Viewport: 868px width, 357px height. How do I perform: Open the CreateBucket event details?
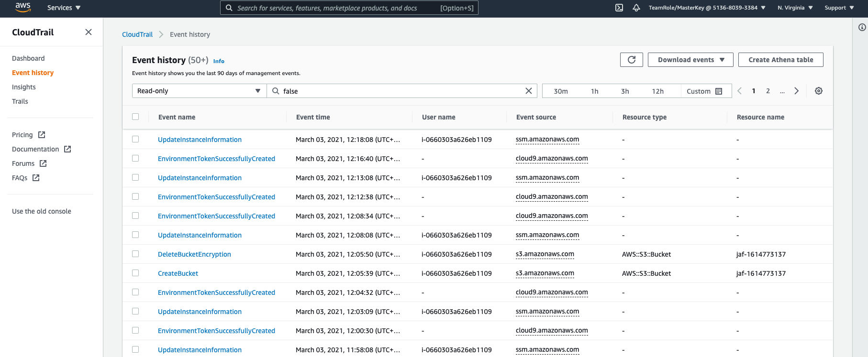coord(178,273)
